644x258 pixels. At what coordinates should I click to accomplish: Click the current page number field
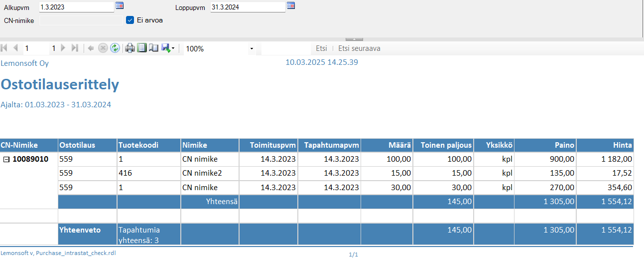(35, 48)
